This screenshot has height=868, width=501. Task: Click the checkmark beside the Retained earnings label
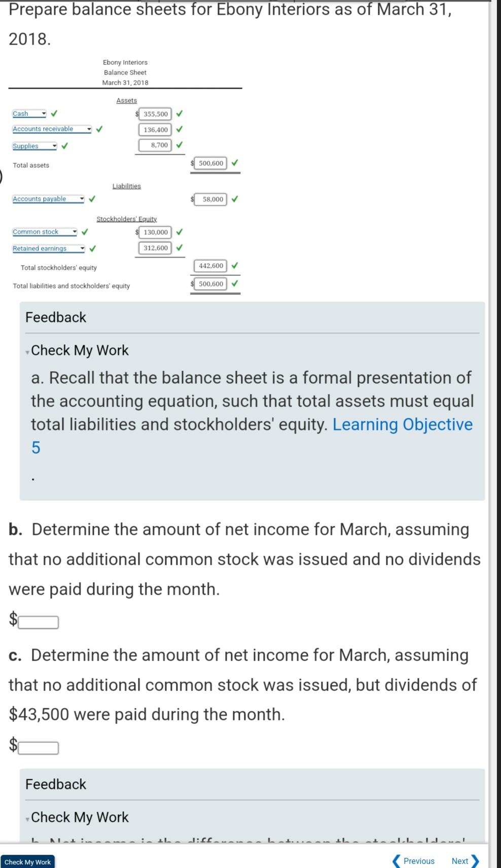pyautogui.click(x=92, y=248)
